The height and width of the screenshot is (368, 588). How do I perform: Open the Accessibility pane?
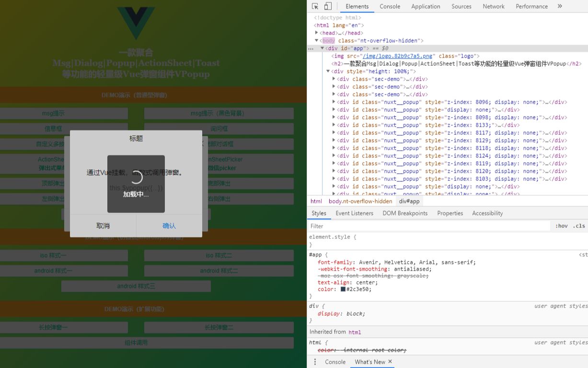487,213
